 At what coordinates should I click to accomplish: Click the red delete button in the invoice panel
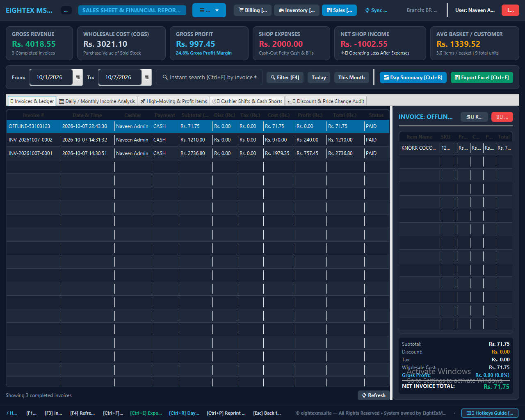point(502,117)
